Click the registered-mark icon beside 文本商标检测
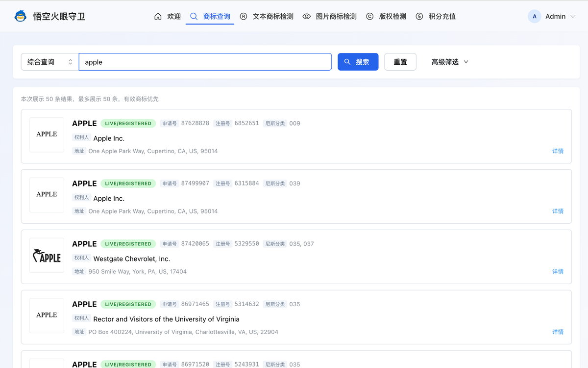The height and width of the screenshot is (368, 588). click(x=244, y=16)
